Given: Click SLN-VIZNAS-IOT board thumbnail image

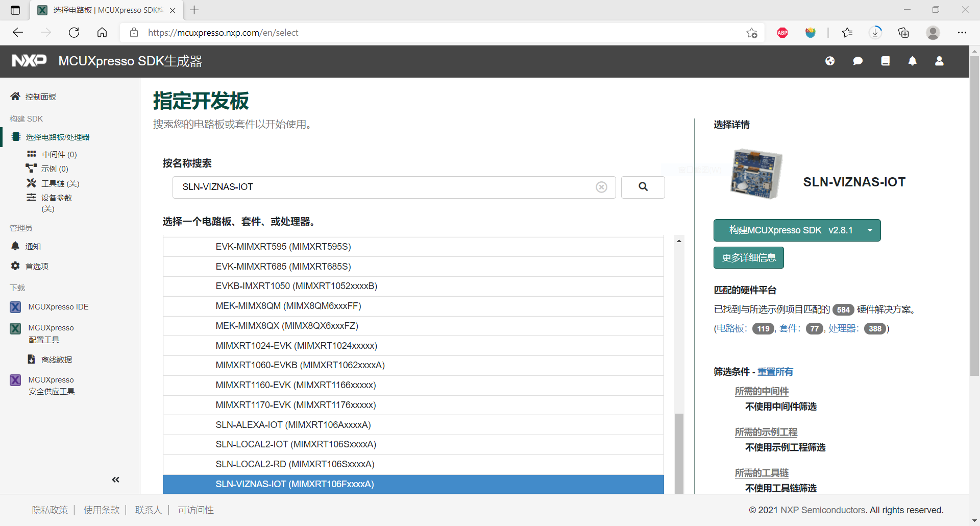Looking at the screenshot, I should pos(756,174).
